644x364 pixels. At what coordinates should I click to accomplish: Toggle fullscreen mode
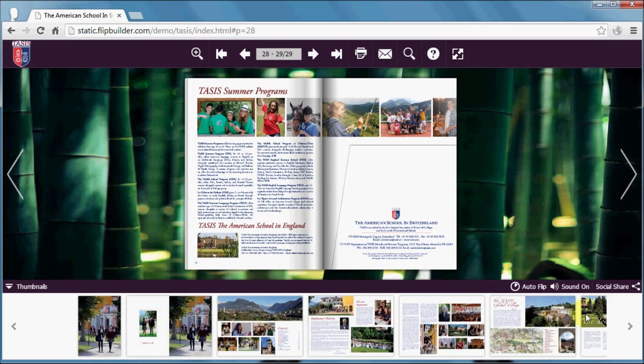[457, 54]
